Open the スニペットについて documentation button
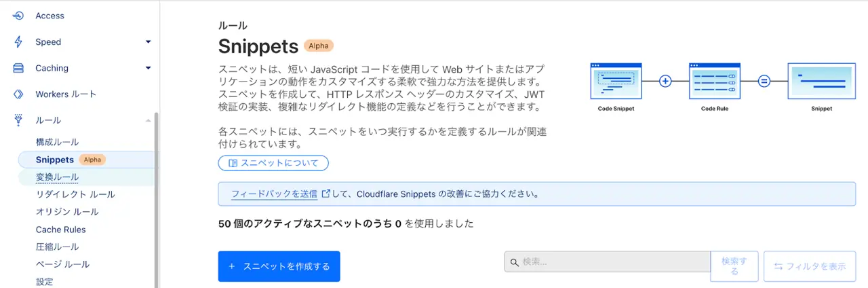 pyautogui.click(x=273, y=163)
